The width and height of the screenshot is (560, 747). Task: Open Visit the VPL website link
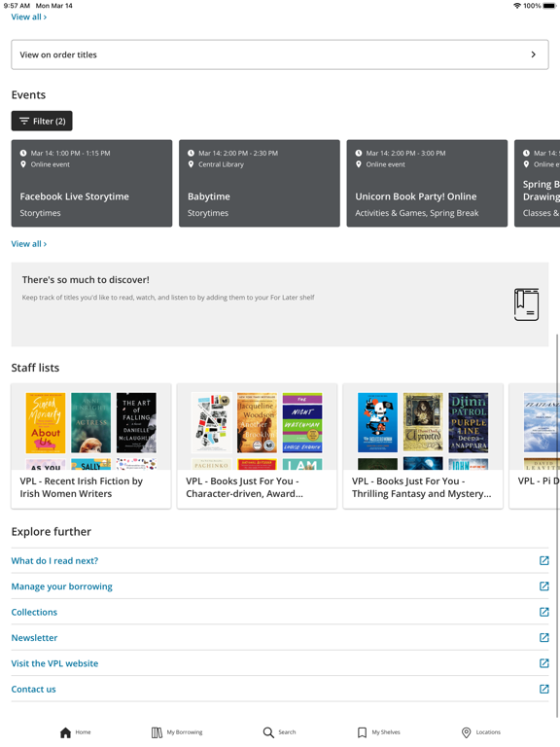[x=54, y=663]
